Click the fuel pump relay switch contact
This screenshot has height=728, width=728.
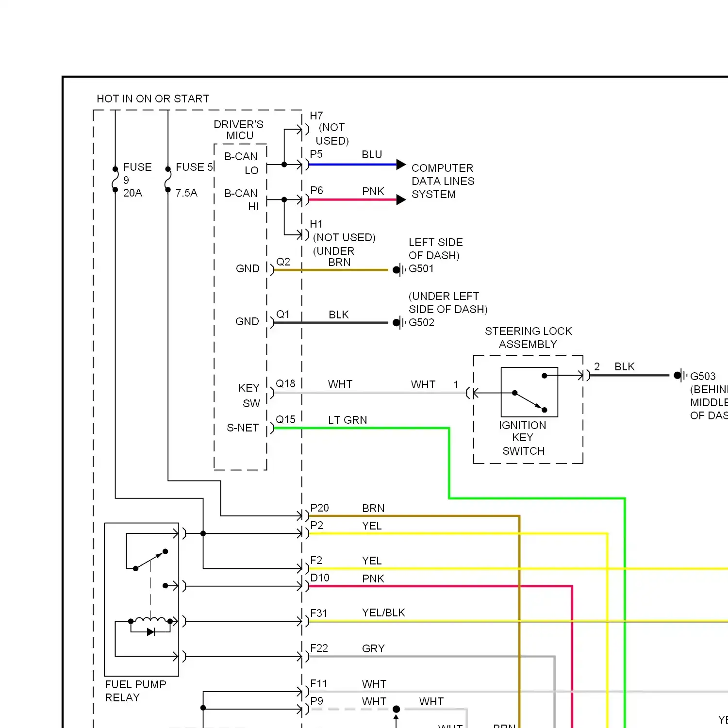coord(150,560)
